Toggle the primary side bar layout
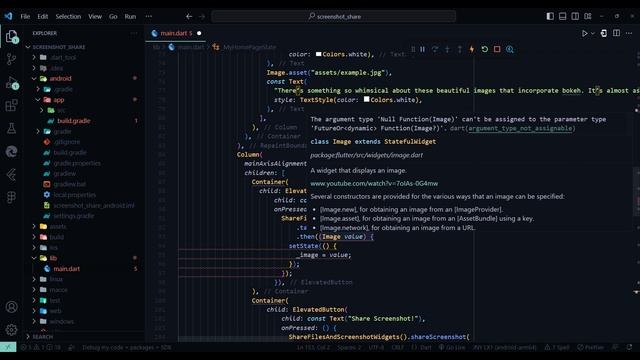This screenshot has height=360, width=640. (550, 16)
